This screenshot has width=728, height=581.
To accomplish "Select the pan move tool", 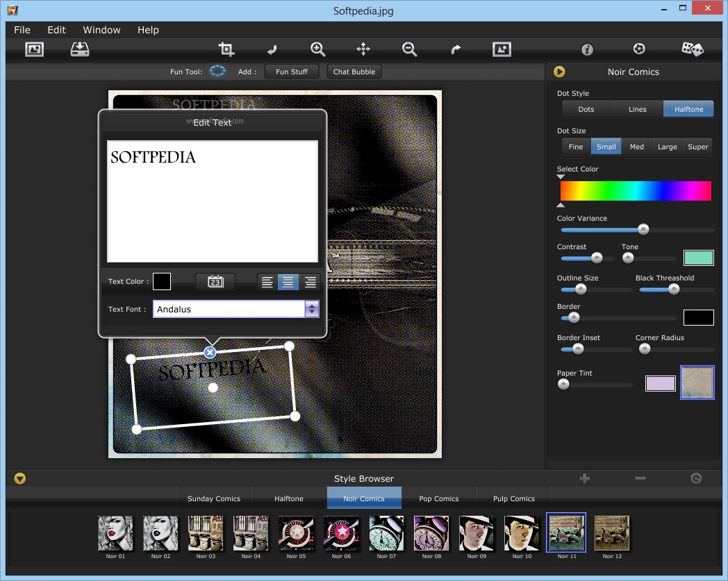I will click(363, 49).
